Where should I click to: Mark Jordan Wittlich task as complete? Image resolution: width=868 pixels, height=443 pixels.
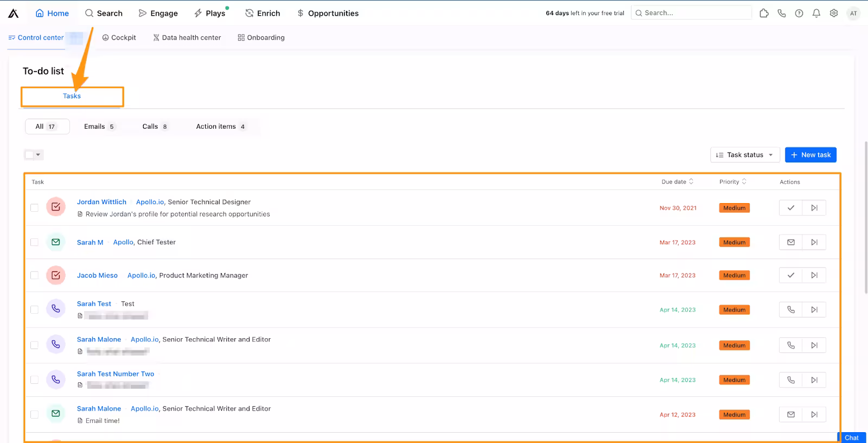tap(790, 208)
